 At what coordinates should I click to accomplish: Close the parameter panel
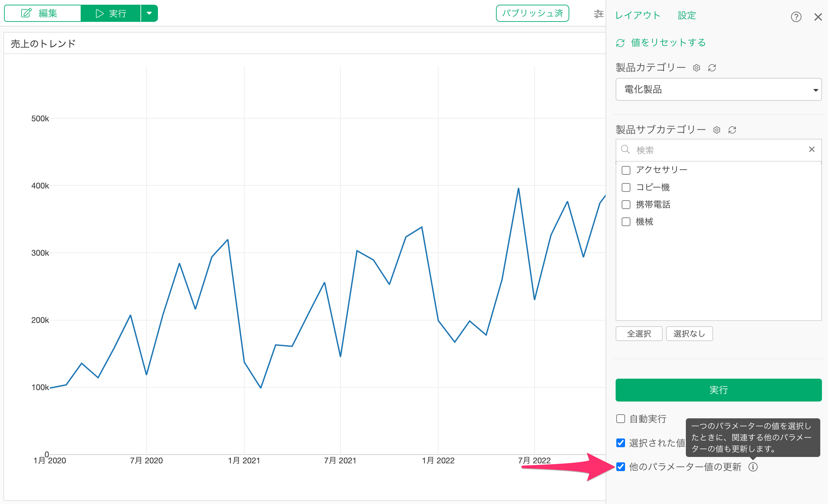[818, 17]
